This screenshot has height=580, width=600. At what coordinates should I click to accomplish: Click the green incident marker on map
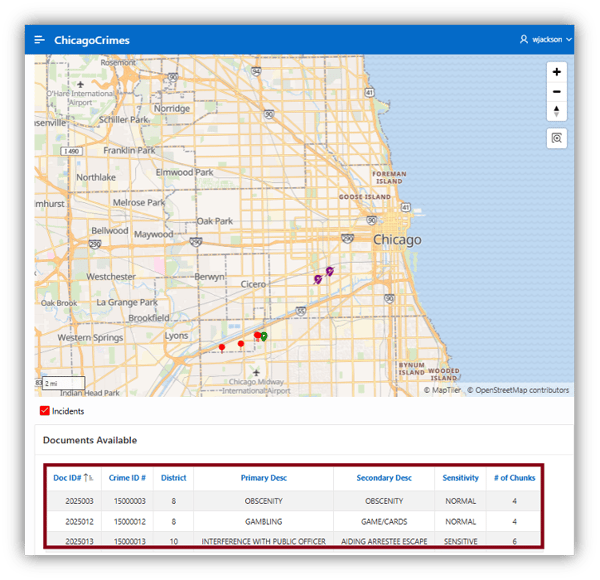[x=264, y=336]
